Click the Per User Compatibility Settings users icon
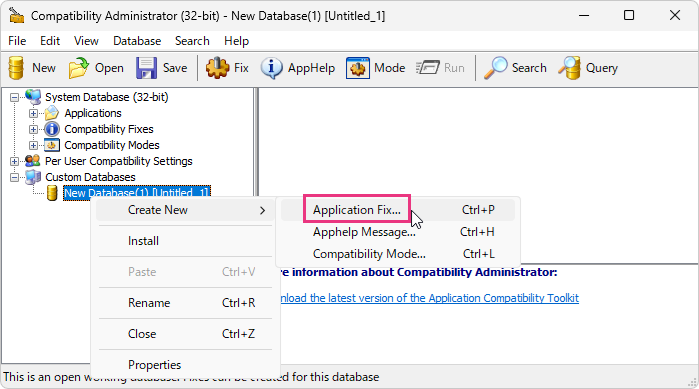The width and height of the screenshot is (699, 389). point(33,161)
